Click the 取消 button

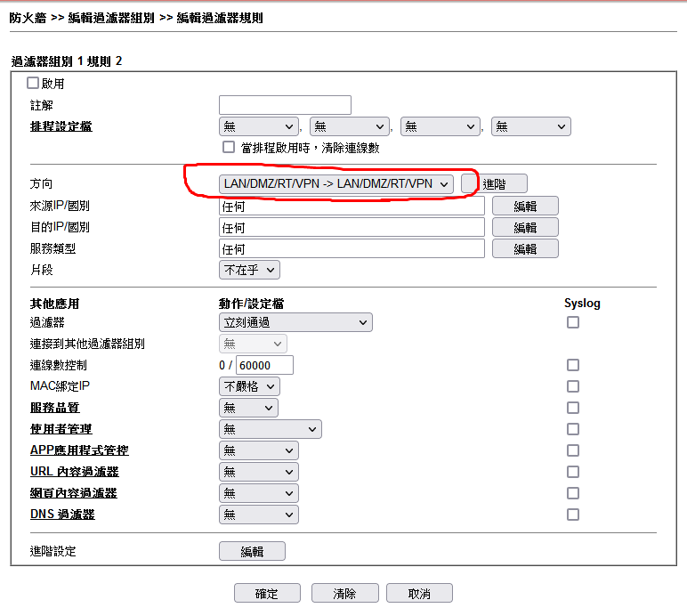pos(420,594)
